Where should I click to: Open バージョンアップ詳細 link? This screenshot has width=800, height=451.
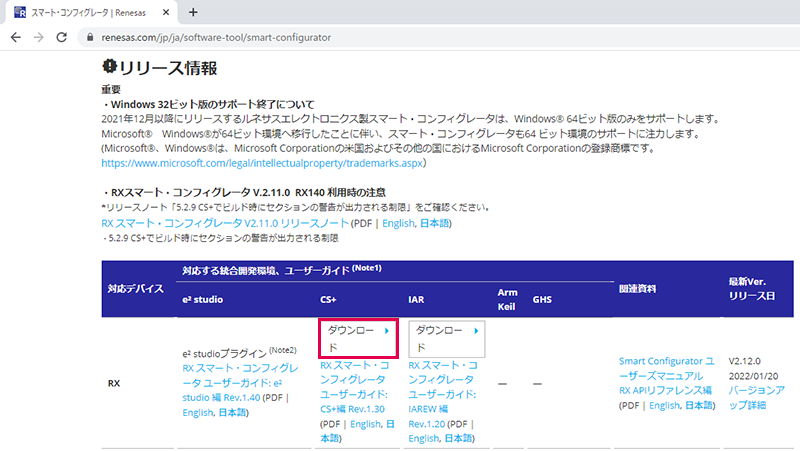pos(756,397)
